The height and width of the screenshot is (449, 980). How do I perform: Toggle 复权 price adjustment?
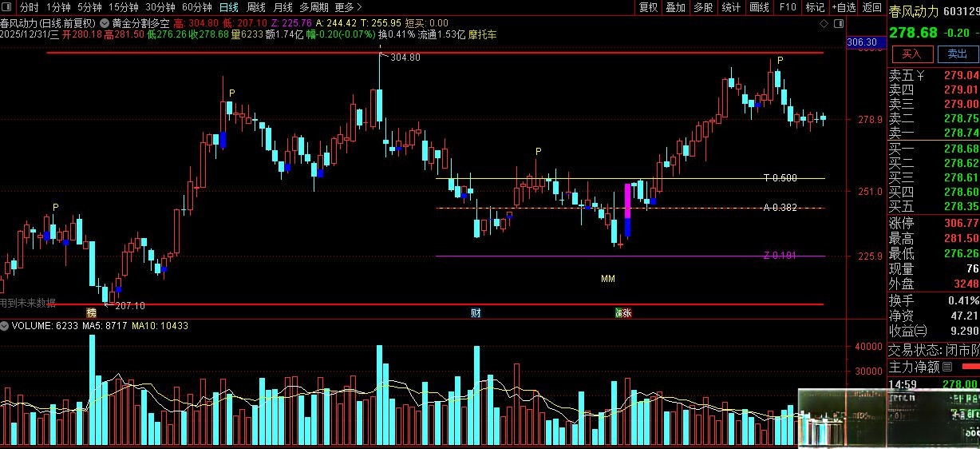pos(648,7)
